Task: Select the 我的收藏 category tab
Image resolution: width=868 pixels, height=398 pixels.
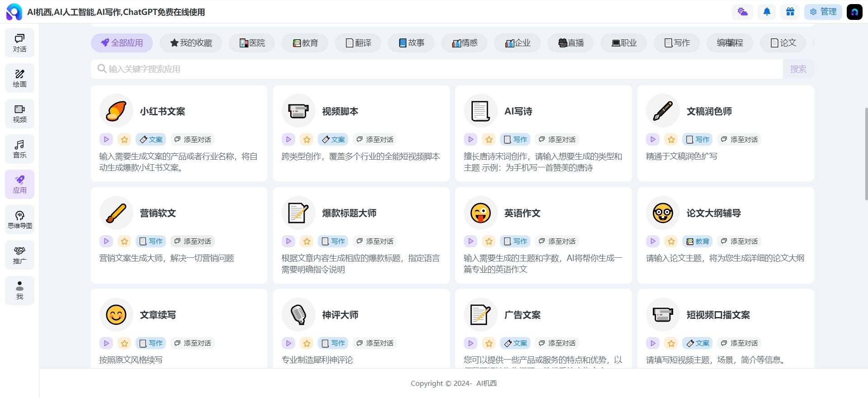Action: [191, 43]
